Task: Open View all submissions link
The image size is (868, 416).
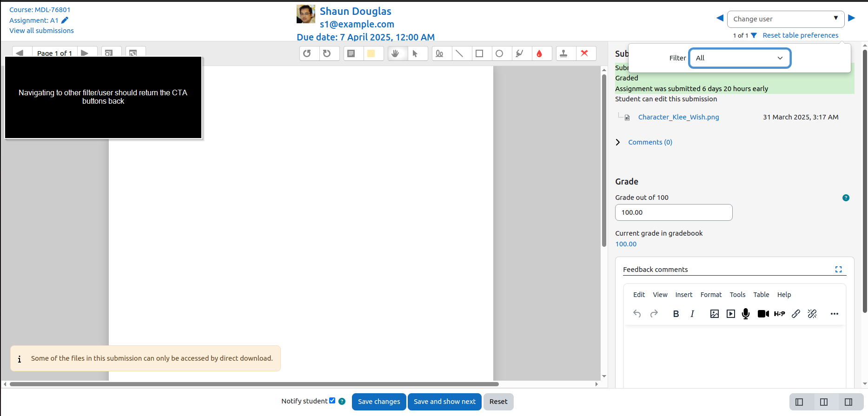Action: pos(41,31)
